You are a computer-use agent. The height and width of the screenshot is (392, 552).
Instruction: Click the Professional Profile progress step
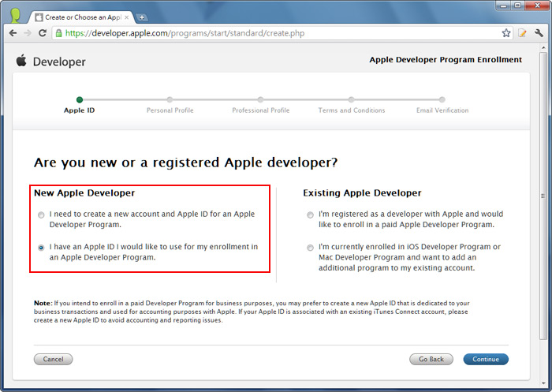pos(260,106)
